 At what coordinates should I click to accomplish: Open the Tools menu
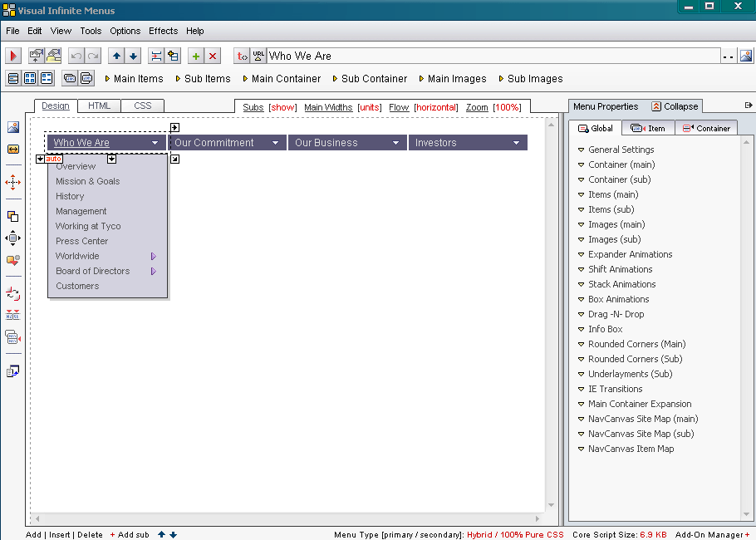[91, 31]
